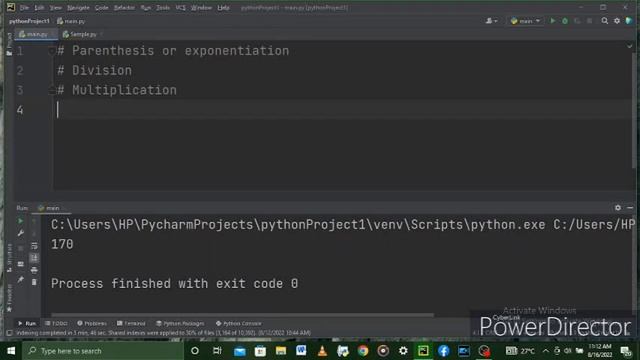Click the Parenthesis or exponentiation comment line
The image size is (640, 360).
pyautogui.click(x=173, y=51)
